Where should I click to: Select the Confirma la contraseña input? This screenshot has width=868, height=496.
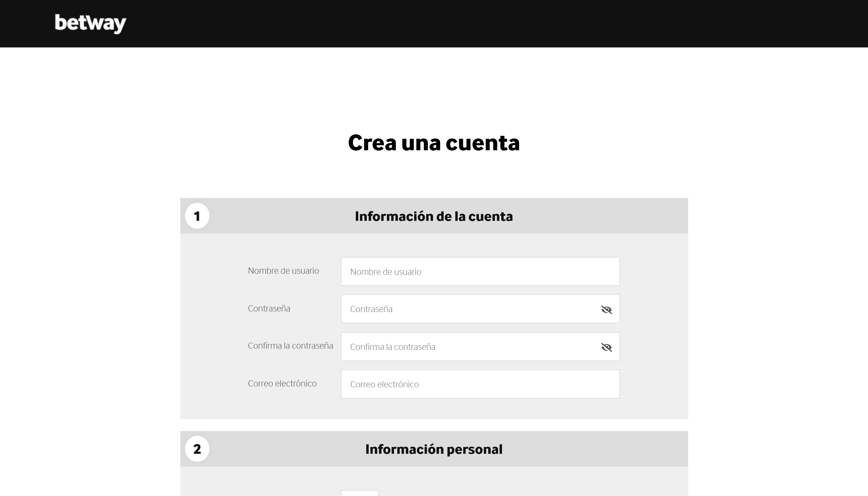[480, 346]
